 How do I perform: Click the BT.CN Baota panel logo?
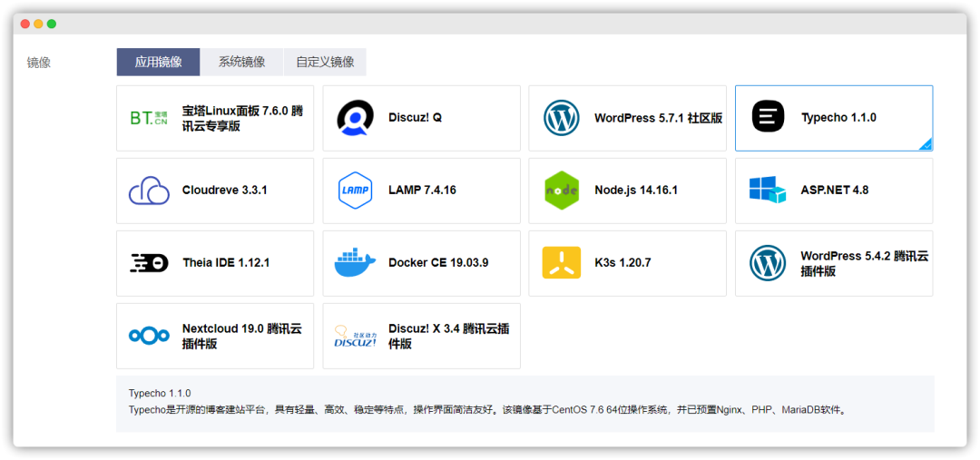tap(149, 118)
